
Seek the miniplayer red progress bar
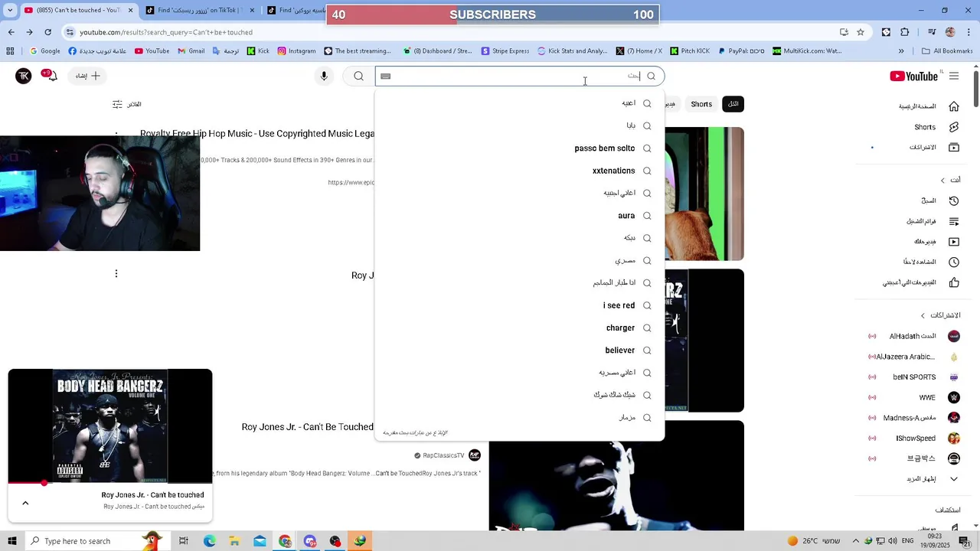pos(110,483)
